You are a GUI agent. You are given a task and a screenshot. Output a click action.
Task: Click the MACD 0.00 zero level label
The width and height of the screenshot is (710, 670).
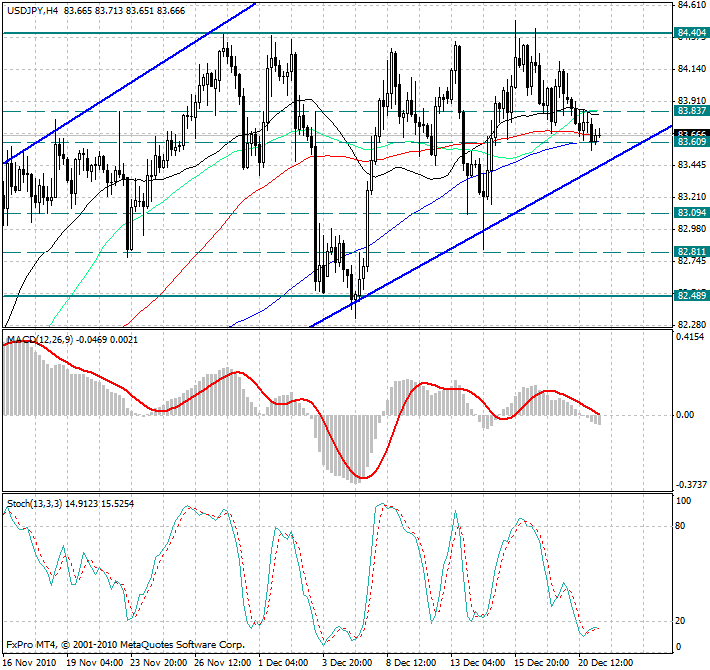click(685, 415)
